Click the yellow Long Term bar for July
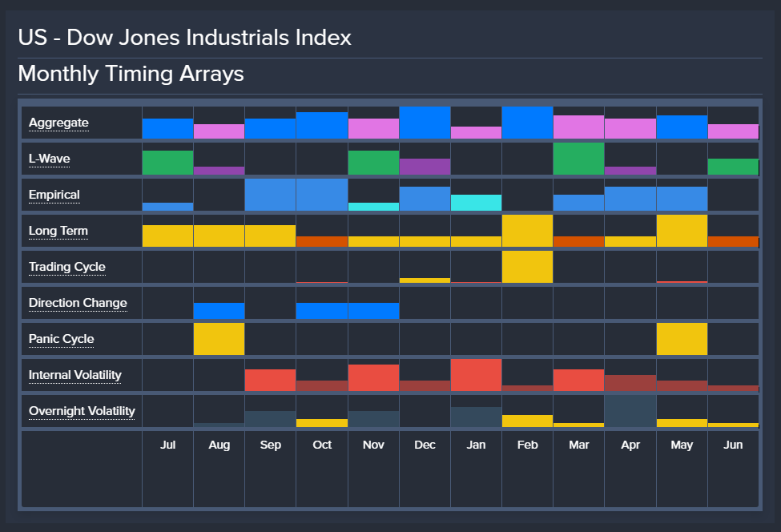The width and height of the screenshot is (781, 532). [168, 236]
